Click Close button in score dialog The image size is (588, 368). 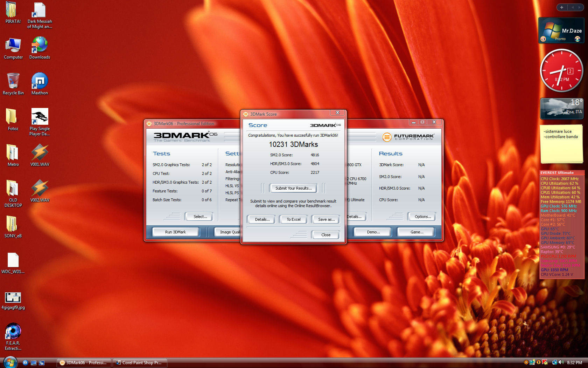pos(325,235)
